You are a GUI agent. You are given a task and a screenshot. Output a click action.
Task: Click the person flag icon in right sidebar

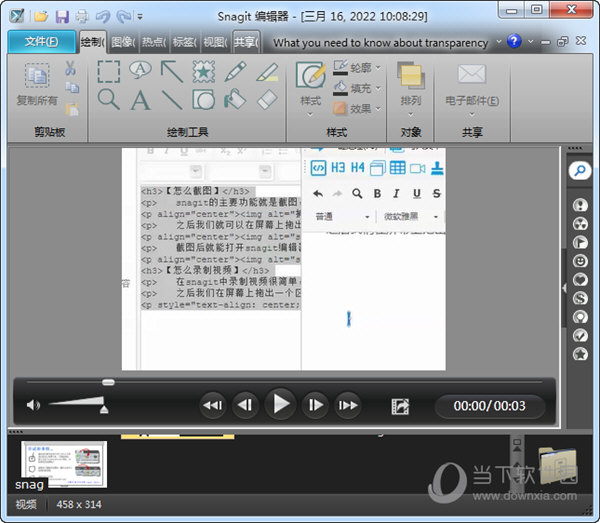(x=580, y=243)
